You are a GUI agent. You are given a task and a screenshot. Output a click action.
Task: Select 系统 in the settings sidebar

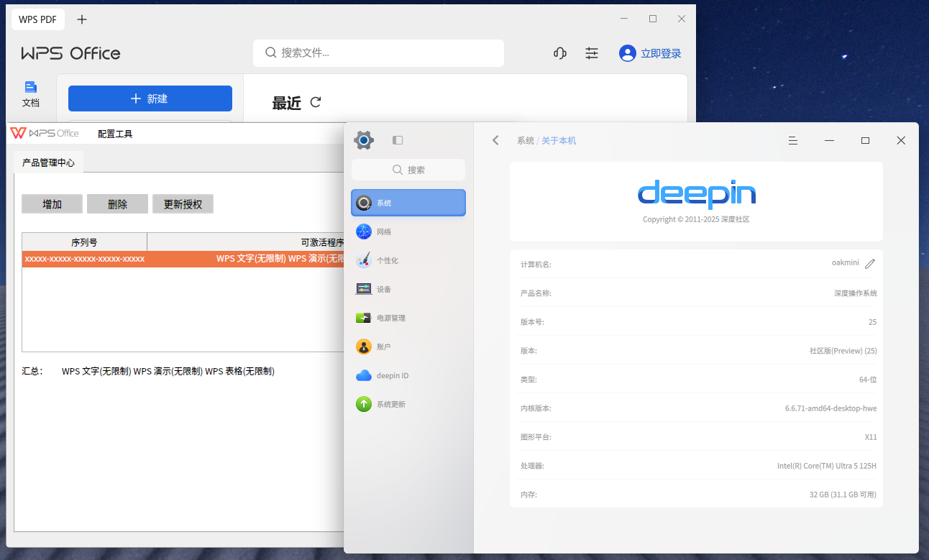[x=408, y=203]
